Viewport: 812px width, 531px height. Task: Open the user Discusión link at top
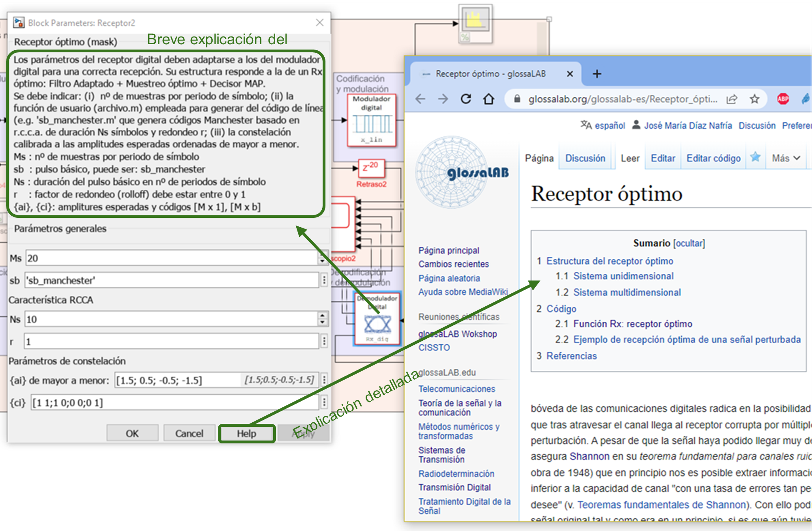coord(757,126)
